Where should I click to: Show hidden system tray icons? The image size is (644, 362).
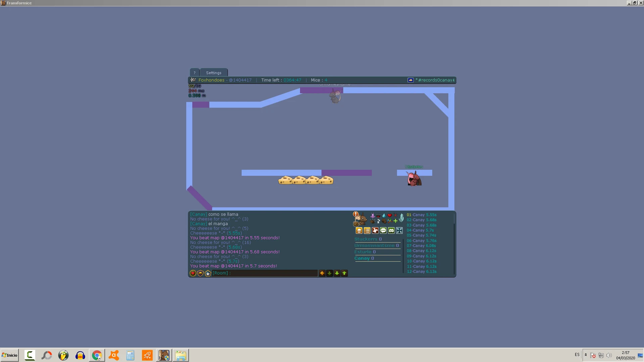586,355
